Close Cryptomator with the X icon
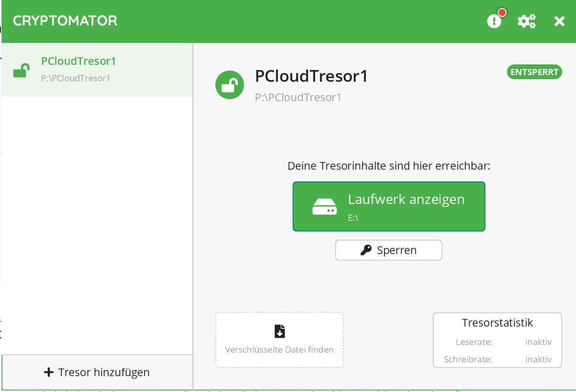This screenshot has width=576, height=392. coord(559,21)
